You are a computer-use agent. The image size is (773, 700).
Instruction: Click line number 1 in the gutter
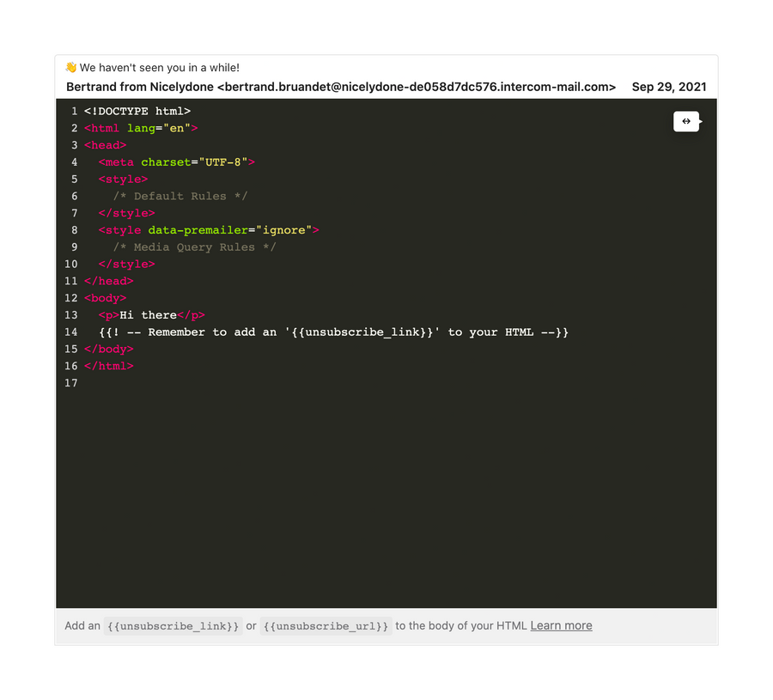[x=74, y=111]
